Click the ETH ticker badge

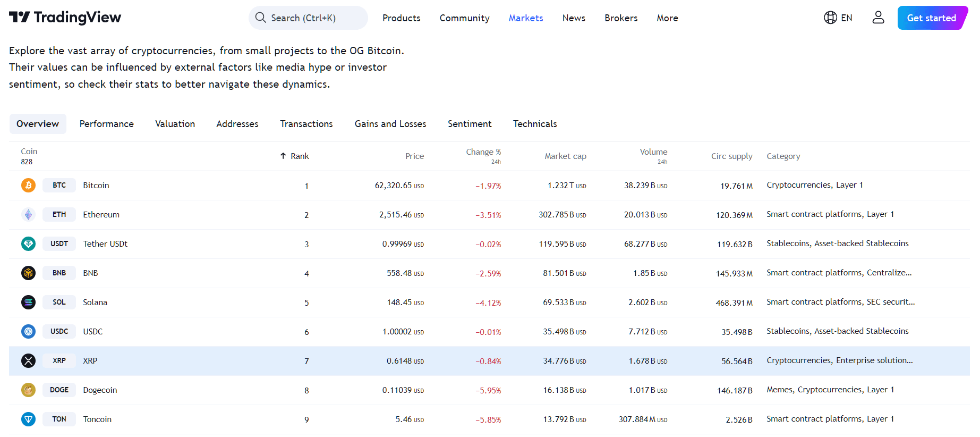(x=59, y=214)
